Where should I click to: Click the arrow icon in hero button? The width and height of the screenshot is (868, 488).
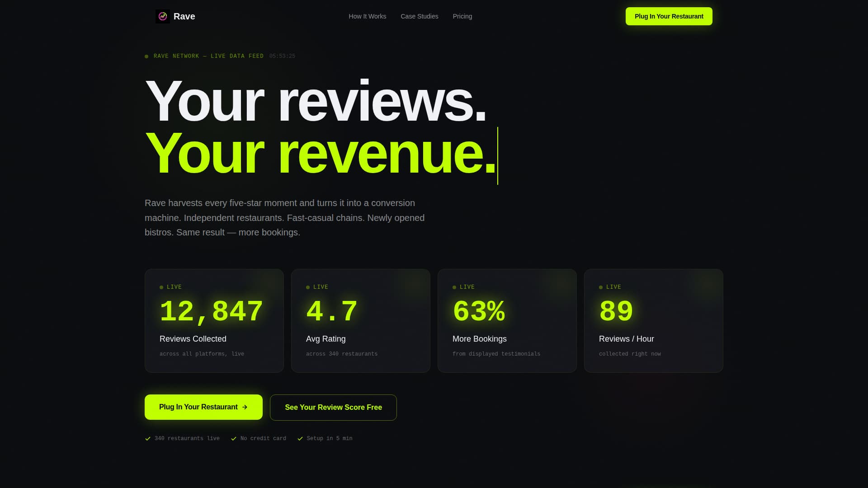(x=245, y=407)
